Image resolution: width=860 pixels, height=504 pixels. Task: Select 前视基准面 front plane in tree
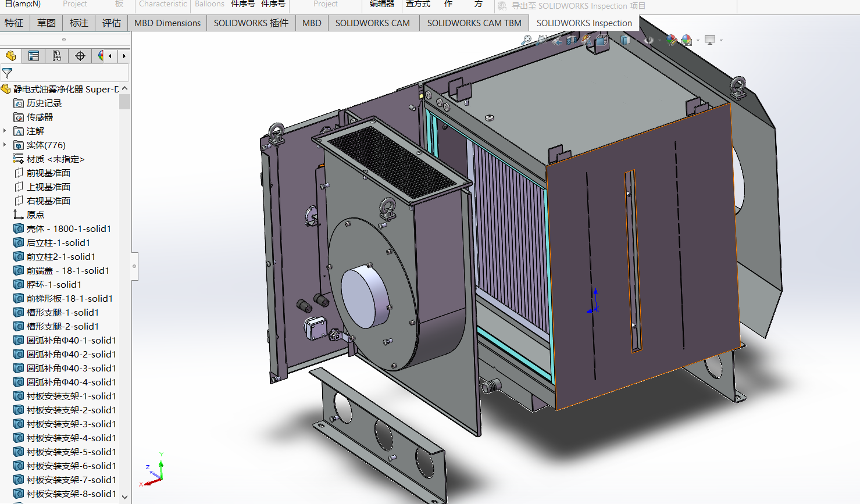pyautogui.click(x=48, y=173)
